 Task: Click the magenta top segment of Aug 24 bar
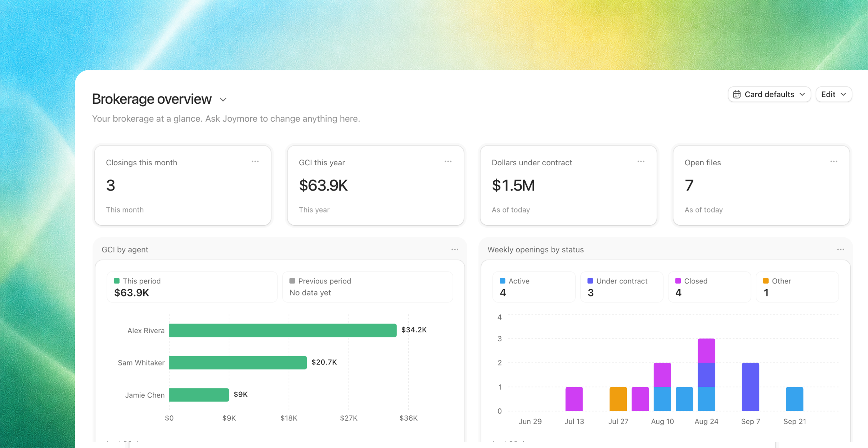point(706,351)
